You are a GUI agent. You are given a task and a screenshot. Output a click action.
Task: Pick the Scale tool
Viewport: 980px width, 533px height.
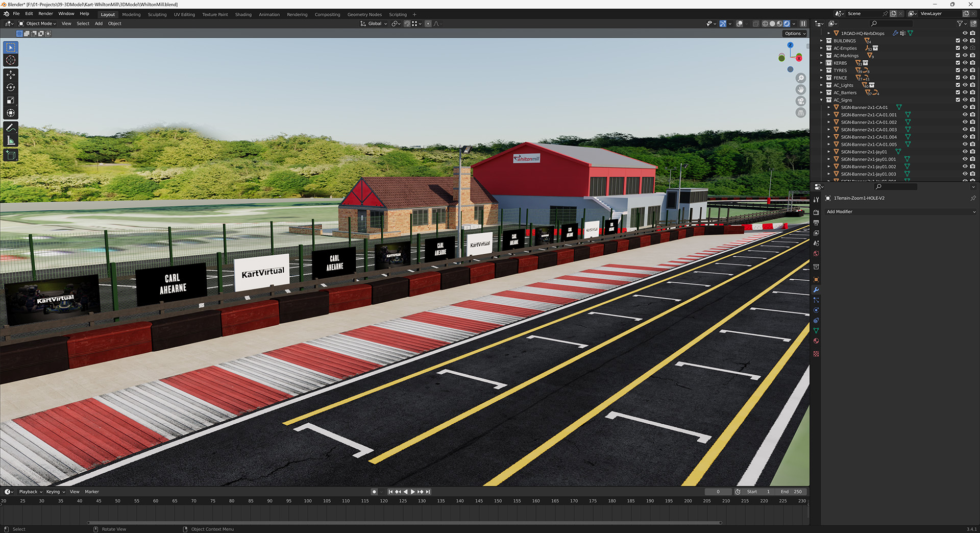(x=11, y=100)
